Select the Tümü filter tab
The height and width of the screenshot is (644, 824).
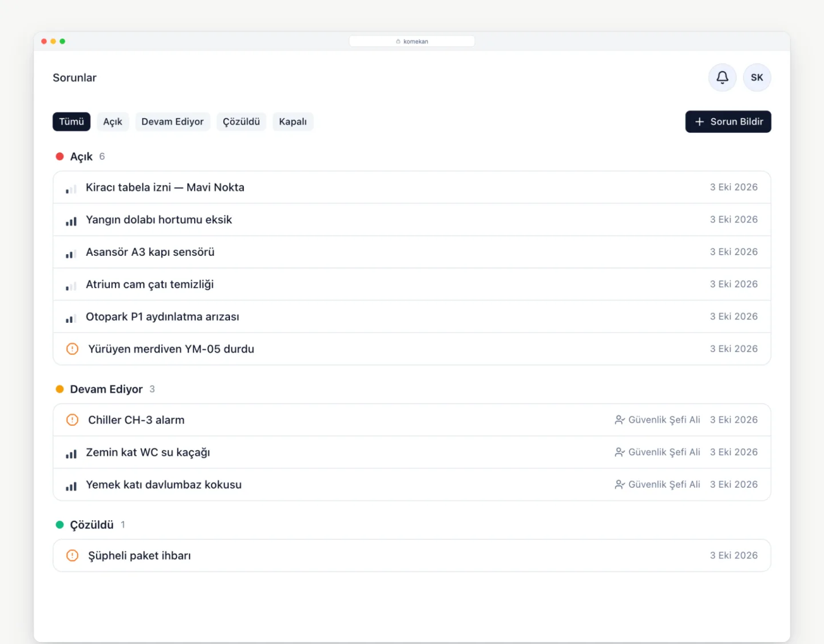72,121
